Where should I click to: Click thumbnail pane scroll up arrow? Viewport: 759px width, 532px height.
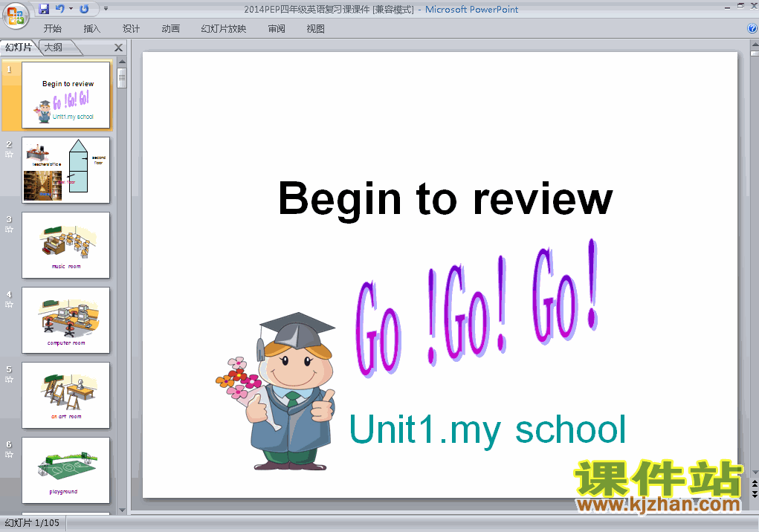point(122,62)
